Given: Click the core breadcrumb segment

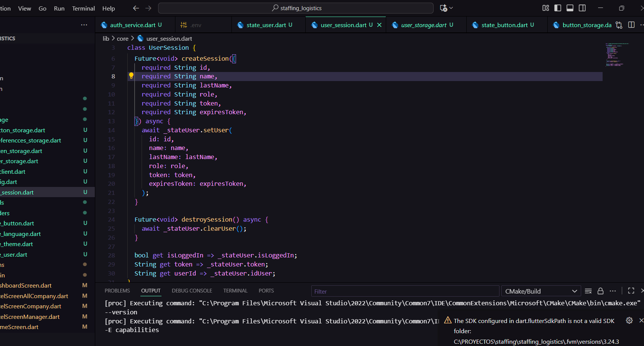Looking at the screenshot, I should click(122, 38).
